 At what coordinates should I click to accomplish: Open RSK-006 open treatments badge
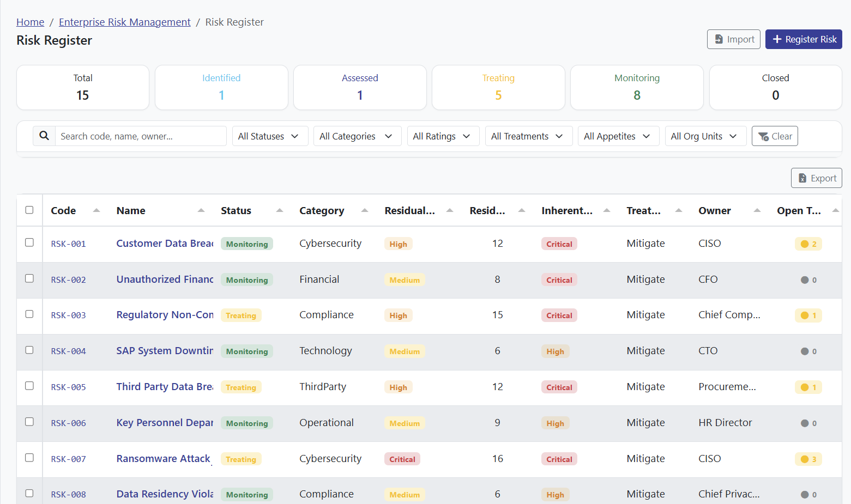(x=808, y=423)
